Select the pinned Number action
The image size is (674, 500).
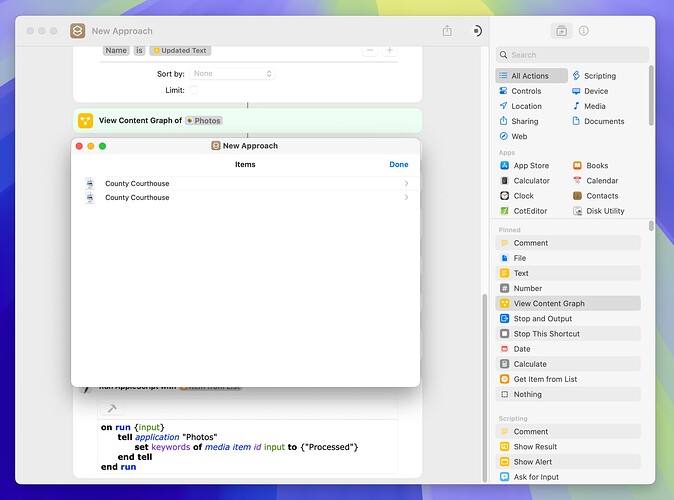pyautogui.click(x=568, y=288)
